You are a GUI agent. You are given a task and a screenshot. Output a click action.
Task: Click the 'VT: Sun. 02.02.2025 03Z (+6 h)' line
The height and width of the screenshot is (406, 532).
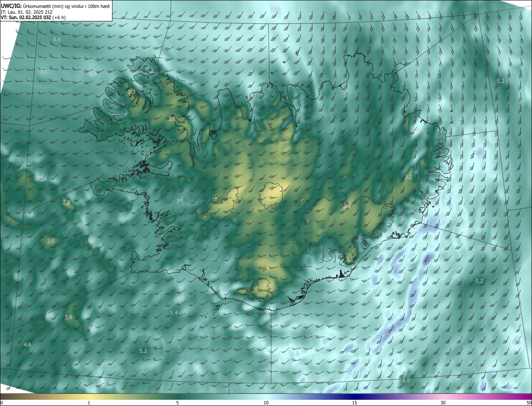[33, 17]
